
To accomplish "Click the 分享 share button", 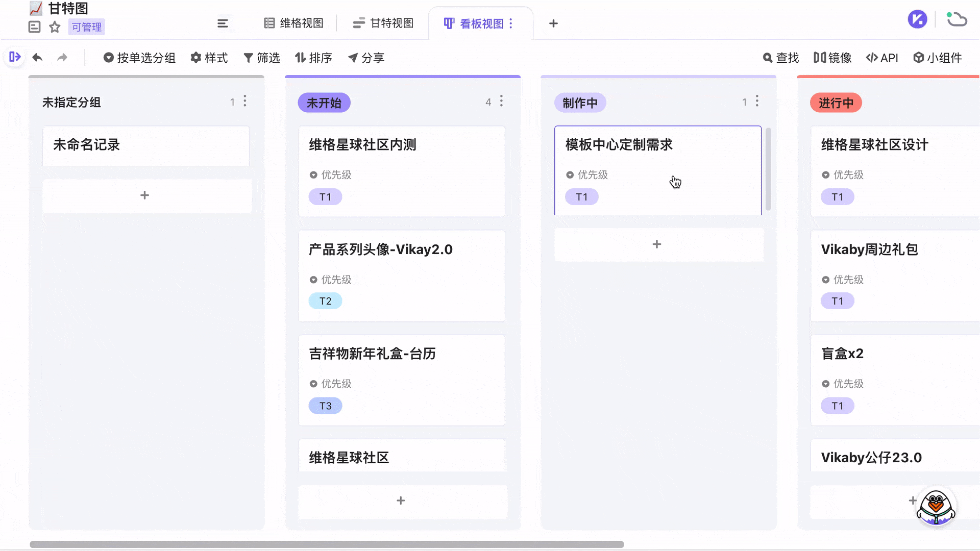I will coord(366,58).
